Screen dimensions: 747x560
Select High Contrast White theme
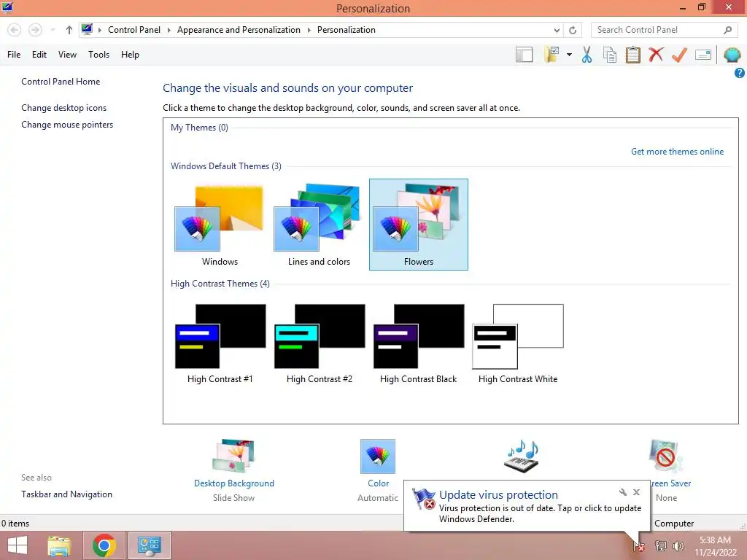click(x=517, y=343)
